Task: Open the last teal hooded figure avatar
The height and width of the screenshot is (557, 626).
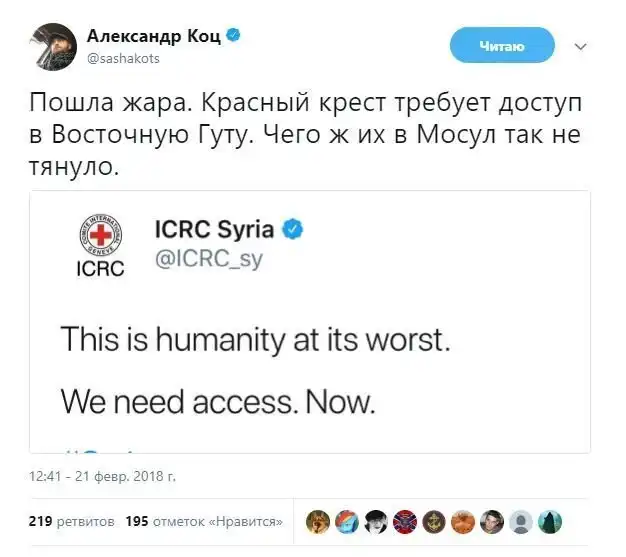Action: [550, 522]
